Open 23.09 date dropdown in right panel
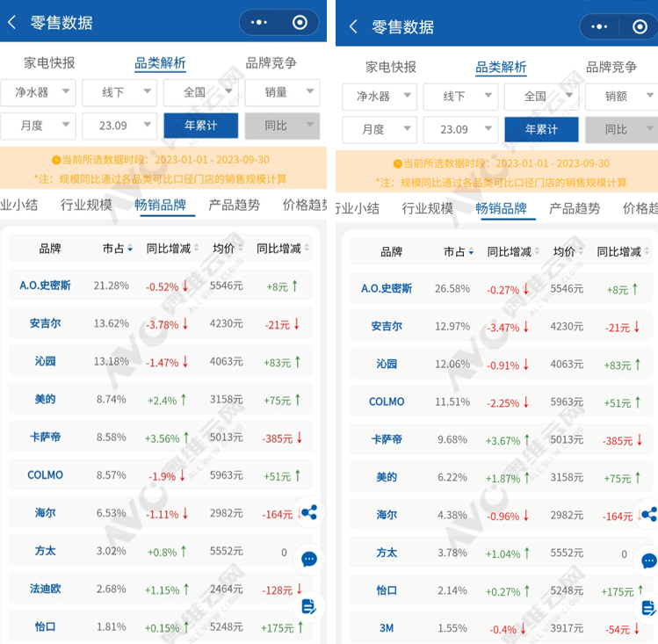Viewport: 658px width, 644px height. coord(460,130)
